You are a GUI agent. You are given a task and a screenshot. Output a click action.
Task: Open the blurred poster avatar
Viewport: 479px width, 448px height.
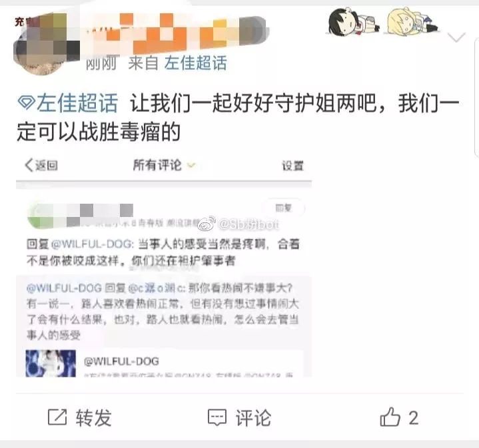(46, 44)
